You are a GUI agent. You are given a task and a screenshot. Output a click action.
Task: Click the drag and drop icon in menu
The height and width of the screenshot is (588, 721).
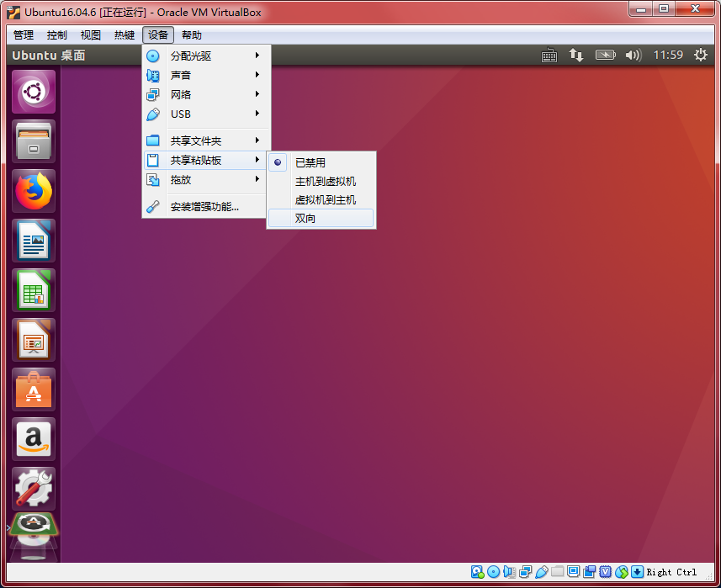152,179
